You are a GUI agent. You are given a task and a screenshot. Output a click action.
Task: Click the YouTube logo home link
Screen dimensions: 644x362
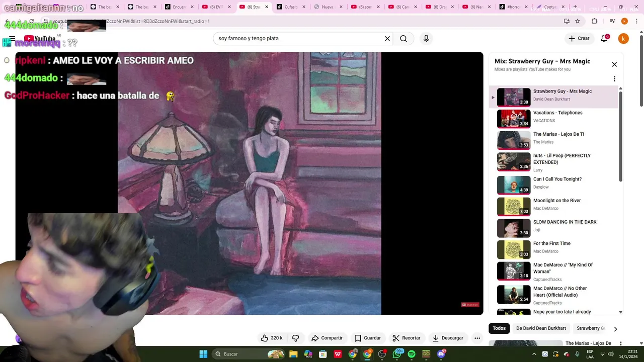pyautogui.click(x=39, y=39)
